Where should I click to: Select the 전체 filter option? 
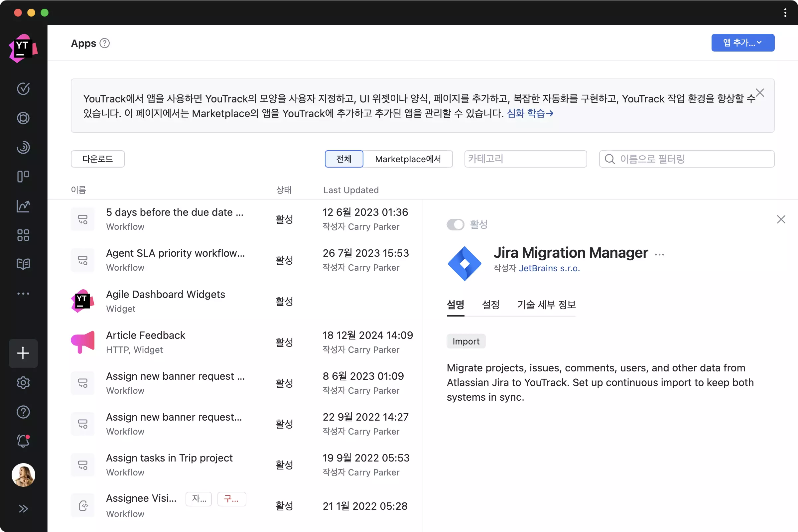[344, 159]
